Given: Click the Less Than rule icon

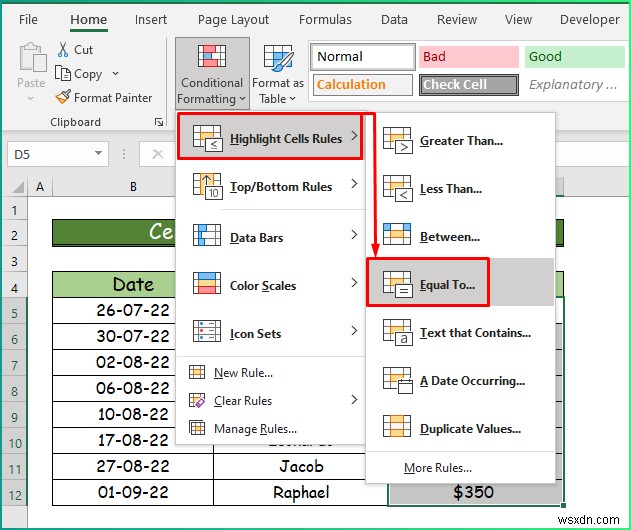Looking at the screenshot, I should point(397,188).
